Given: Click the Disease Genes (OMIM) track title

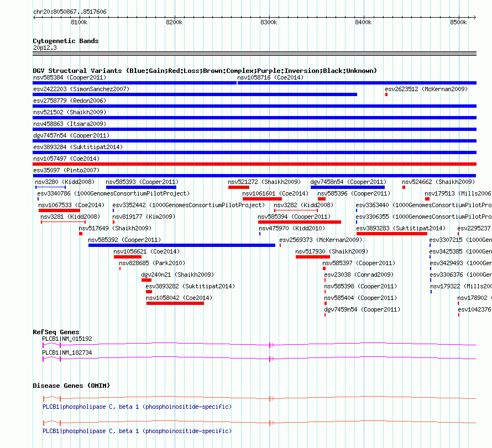Looking at the screenshot, I should pos(71,386).
